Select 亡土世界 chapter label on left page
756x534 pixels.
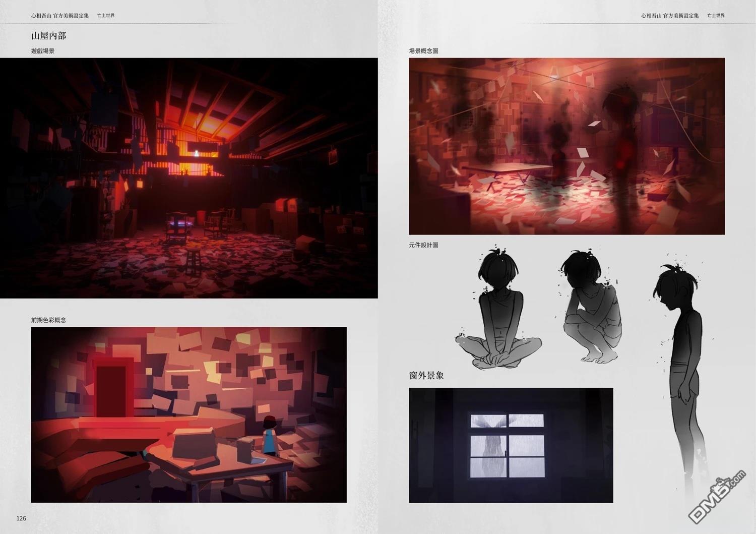(x=106, y=16)
